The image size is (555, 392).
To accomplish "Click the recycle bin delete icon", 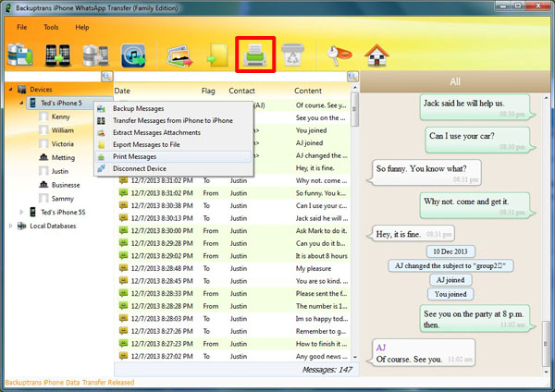I will [292, 55].
